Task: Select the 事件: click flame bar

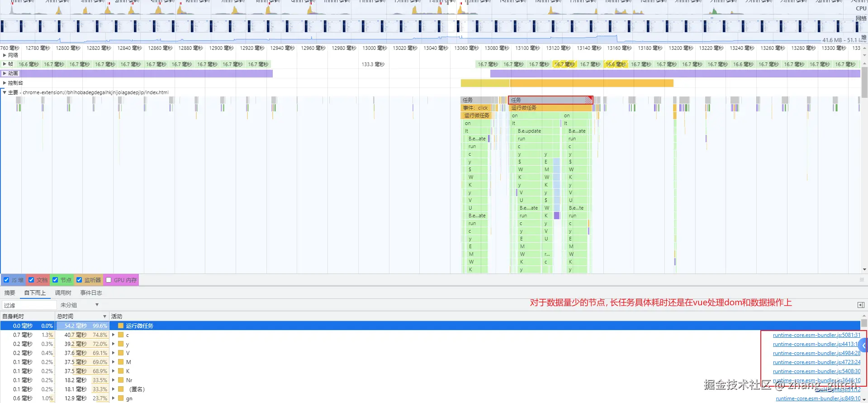Action: click(x=476, y=108)
